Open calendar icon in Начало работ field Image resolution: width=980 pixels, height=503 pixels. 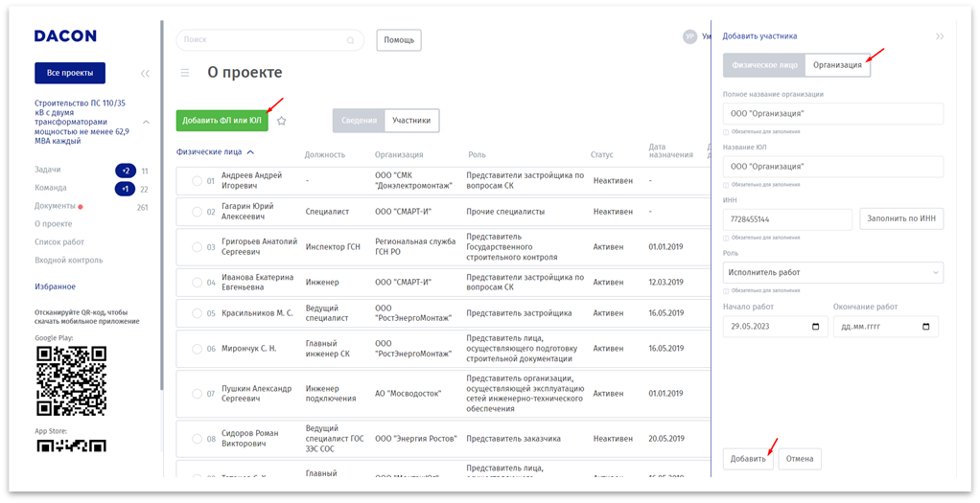pyautogui.click(x=815, y=327)
